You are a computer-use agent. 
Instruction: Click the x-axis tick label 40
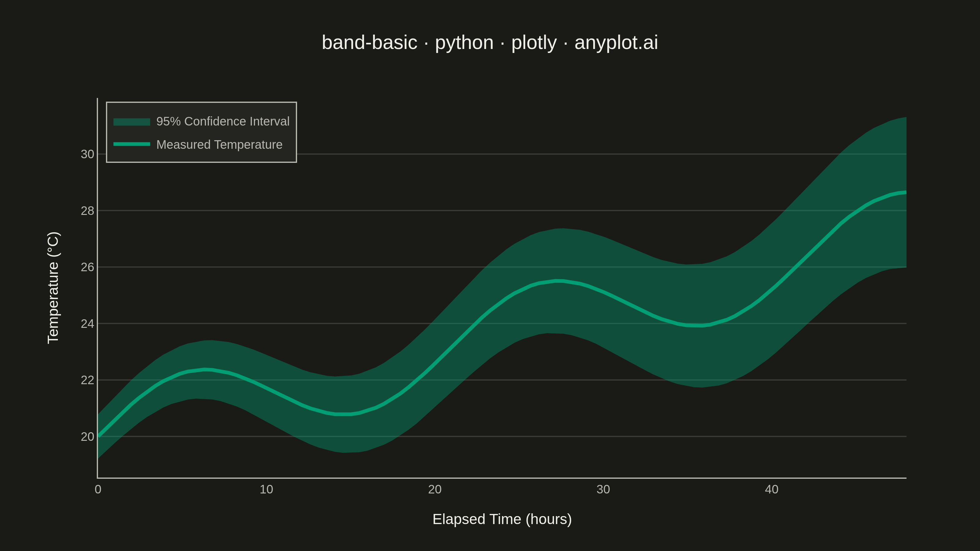pos(771,489)
